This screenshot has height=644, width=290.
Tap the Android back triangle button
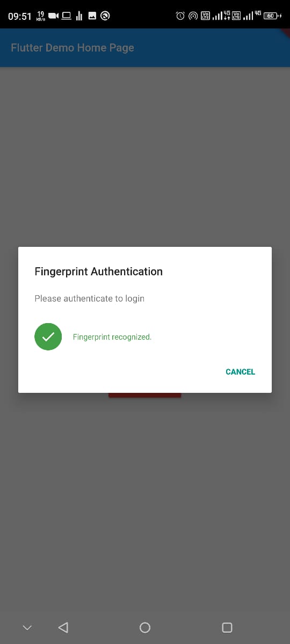[63, 627]
